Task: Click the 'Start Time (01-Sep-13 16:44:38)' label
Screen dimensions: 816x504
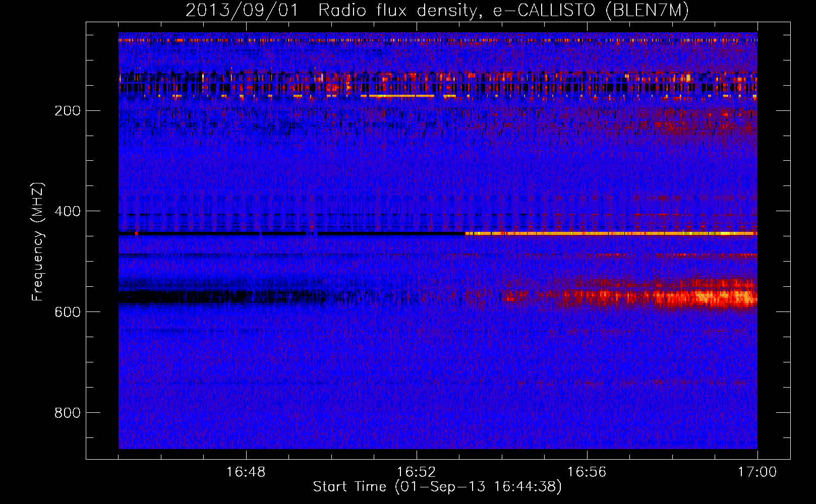Action: [x=437, y=487]
